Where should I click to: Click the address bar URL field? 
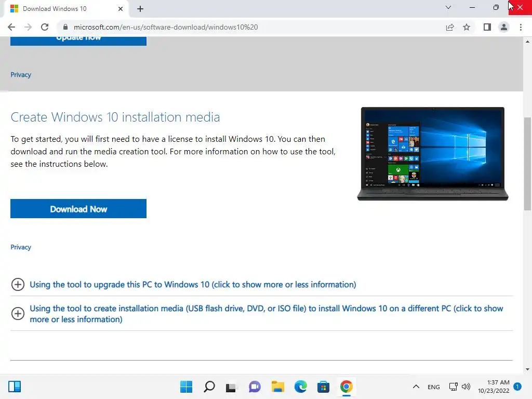pyautogui.click(x=251, y=27)
